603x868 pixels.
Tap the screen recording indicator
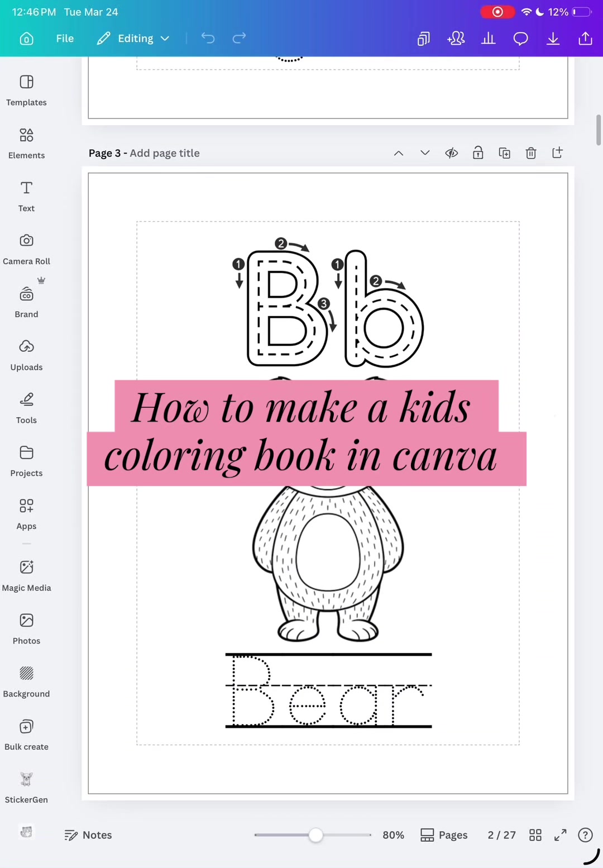pos(497,12)
